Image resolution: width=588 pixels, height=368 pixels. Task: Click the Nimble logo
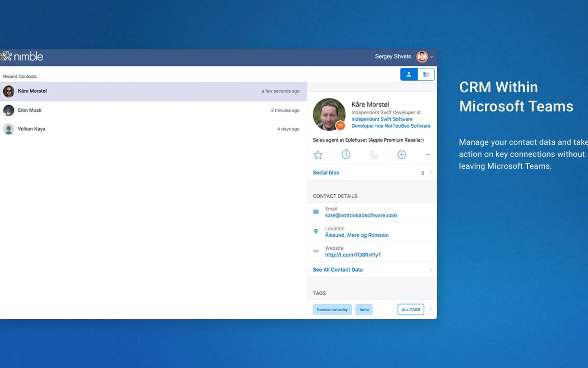(22, 56)
